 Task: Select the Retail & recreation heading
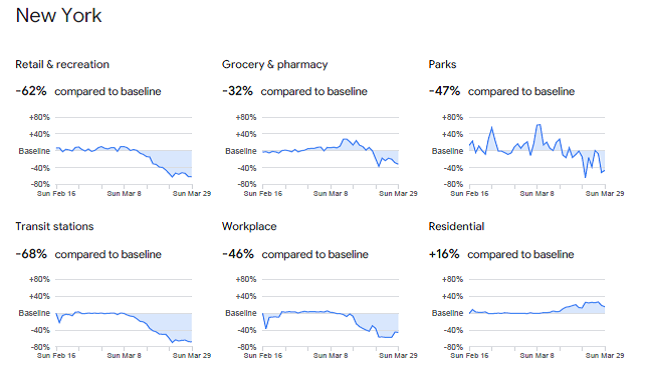62,64
